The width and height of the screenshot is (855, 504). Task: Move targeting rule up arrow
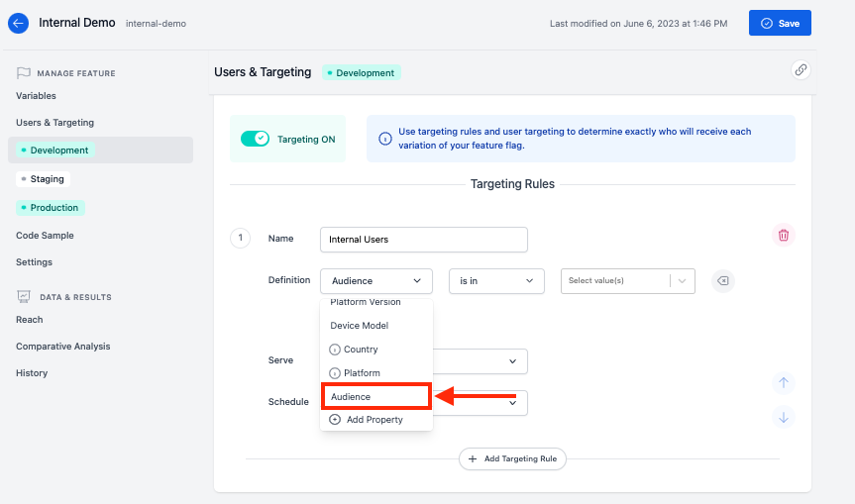click(x=784, y=383)
